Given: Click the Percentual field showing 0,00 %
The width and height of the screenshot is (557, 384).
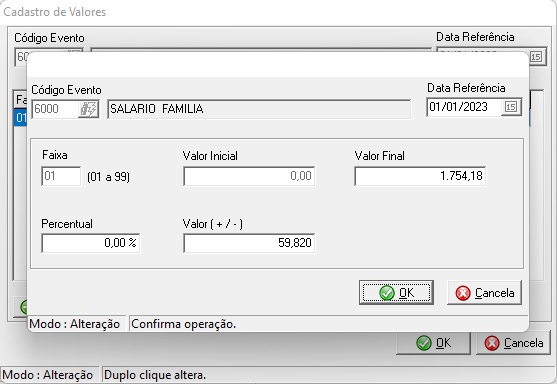Looking at the screenshot, I should pyautogui.click(x=91, y=243).
